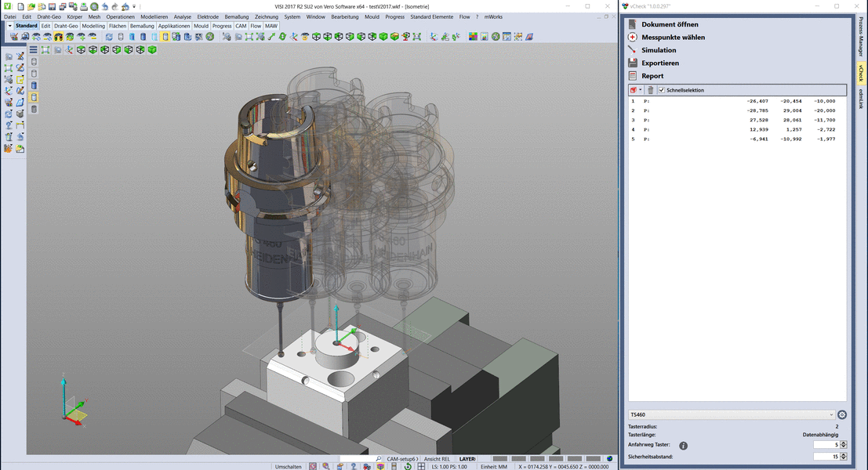Screen dimensions: 868x470
Task: Open the Datei menu
Action: [x=10, y=17]
